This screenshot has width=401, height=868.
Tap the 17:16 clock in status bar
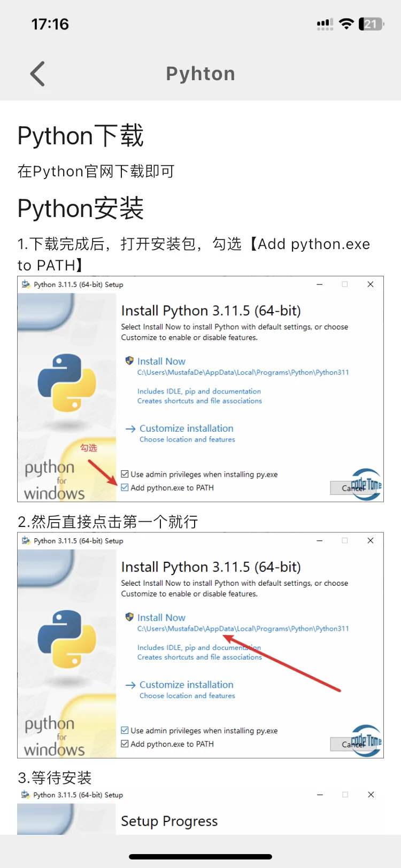click(50, 24)
